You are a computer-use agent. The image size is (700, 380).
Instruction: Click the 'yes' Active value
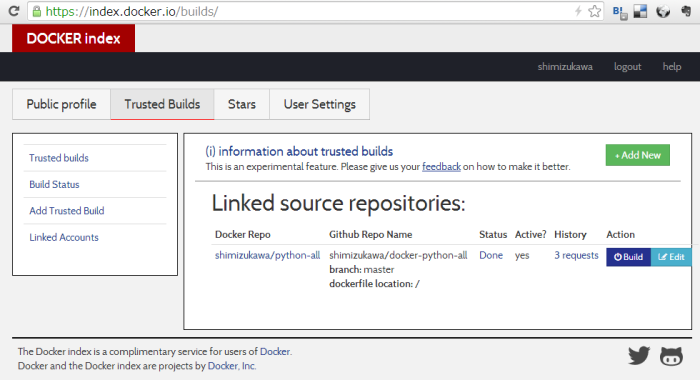click(522, 255)
